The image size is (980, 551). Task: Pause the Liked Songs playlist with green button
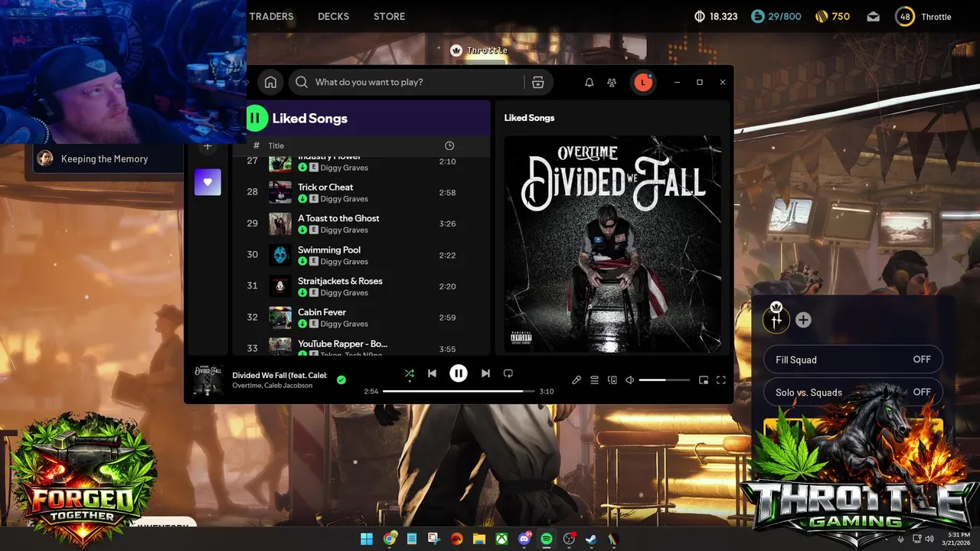pyautogui.click(x=256, y=118)
